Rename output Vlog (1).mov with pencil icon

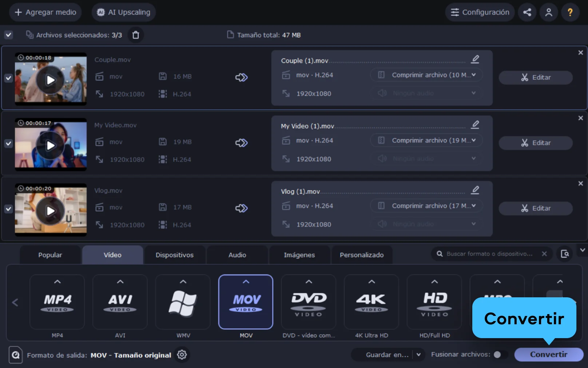(x=475, y=190)
